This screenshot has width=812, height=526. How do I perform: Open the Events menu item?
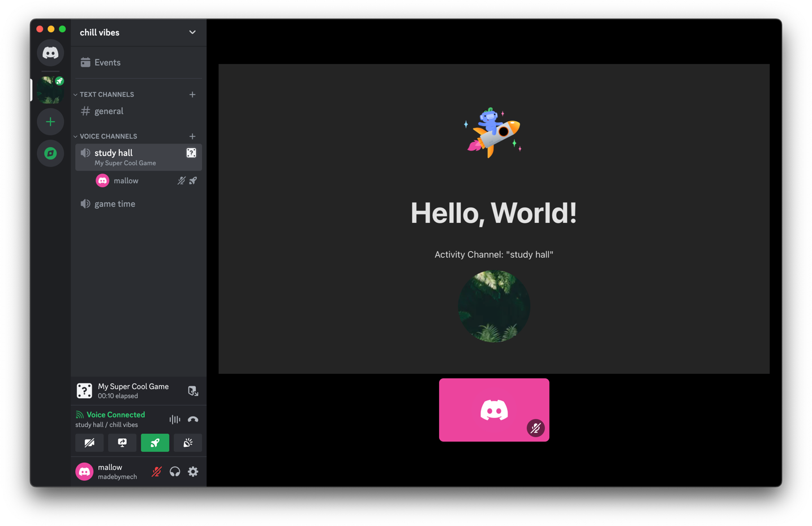pos(106,62)
